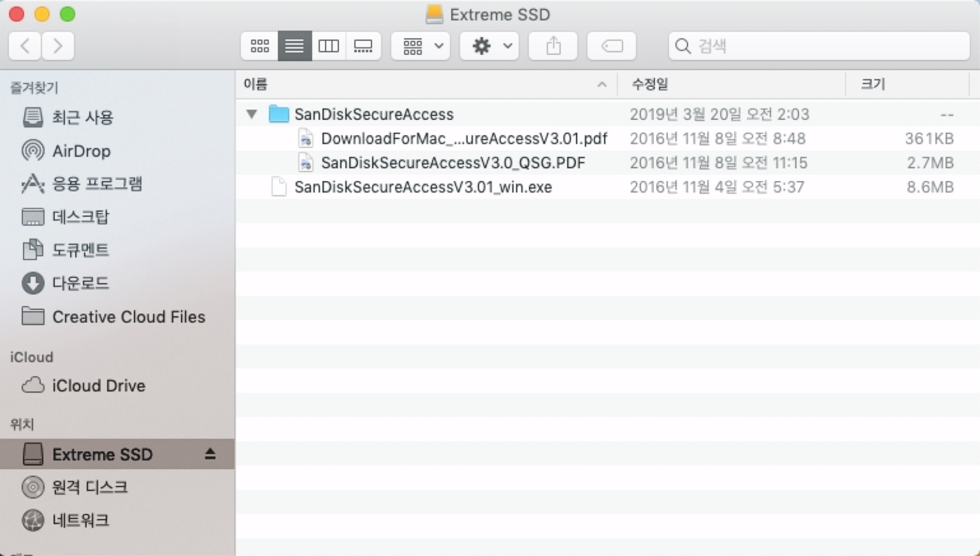Click the Creative Cloud Files folder icon
Viewport: 980px width, 556px height.
[32, 316]
